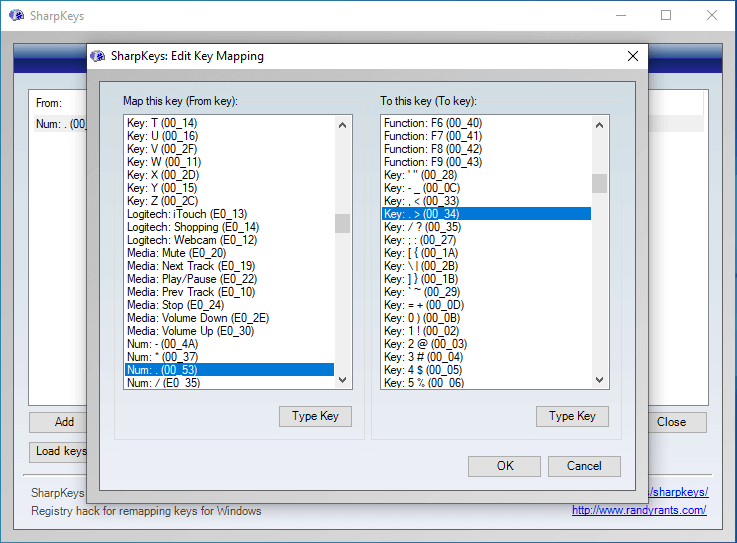The width and height of the screenshot is (737, 543).
Task: Click OK to confirm key mapping
Action: 504,466
